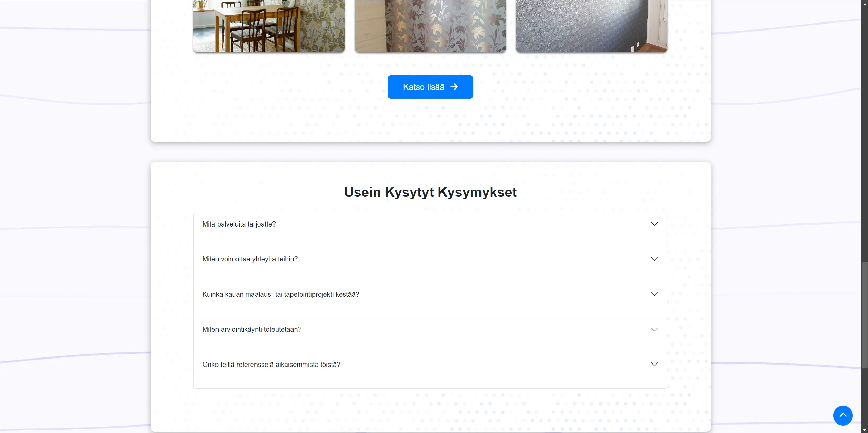Open question Onko teillä referenssejä aikaisemmista töistä?
This screenshot has width=868, height=433.
click(430, 371)
